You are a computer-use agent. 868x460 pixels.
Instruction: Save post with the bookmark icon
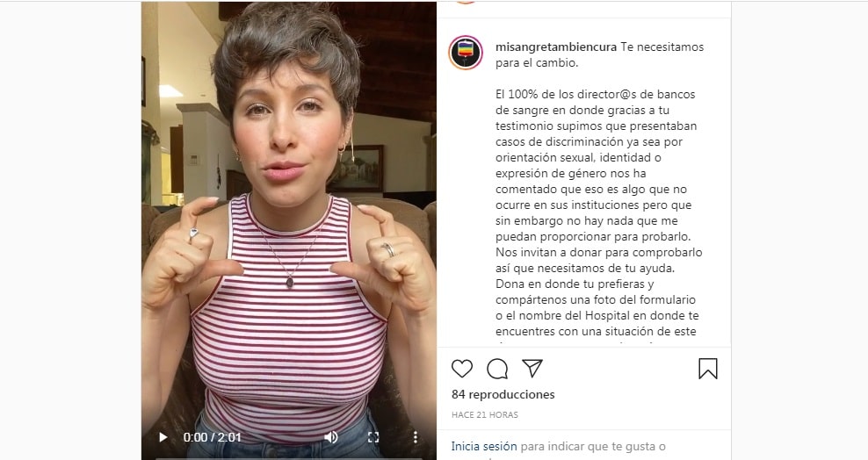[707, 369]
